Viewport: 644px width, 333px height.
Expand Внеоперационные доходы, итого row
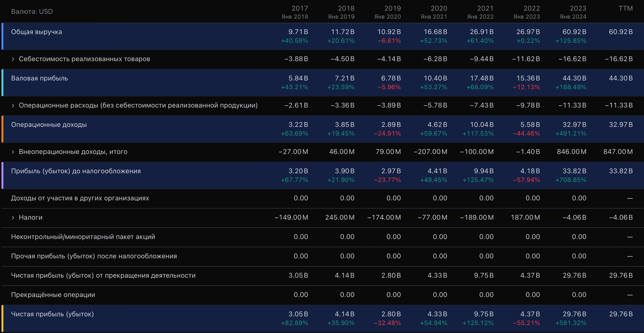pos(13,152)
